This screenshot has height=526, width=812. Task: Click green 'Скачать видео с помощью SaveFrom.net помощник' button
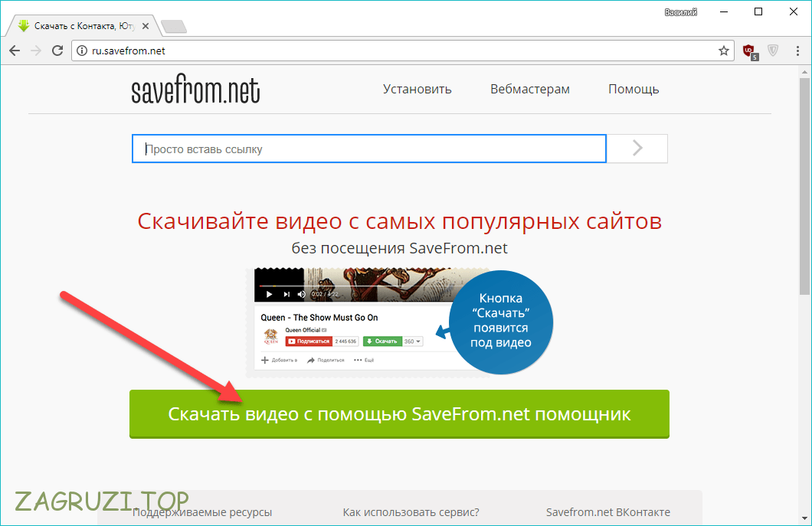pyautogui.click(x=399, y=413)
